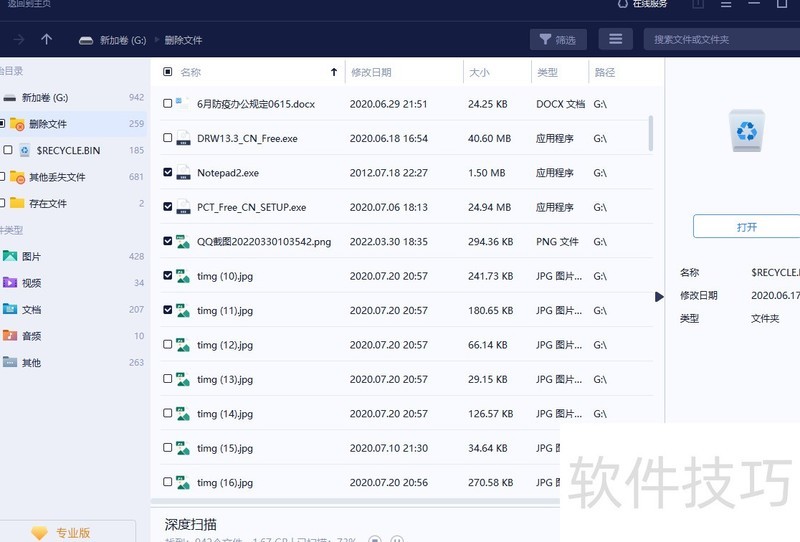This screenshot has height=542, width=800.
Task: Uncheck the Notepad2.exe checkbox
Action: [x=168, y=173]
